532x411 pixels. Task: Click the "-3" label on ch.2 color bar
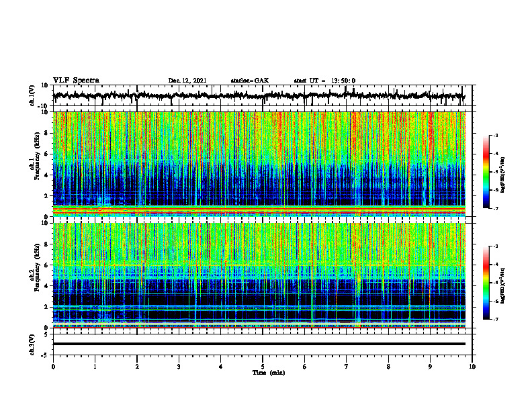(496, 246)
